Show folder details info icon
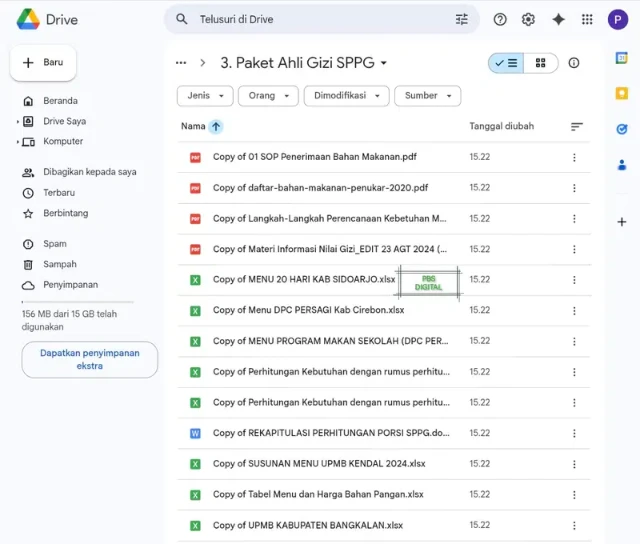This screenshot has width=640, height=544. point(574,63)
